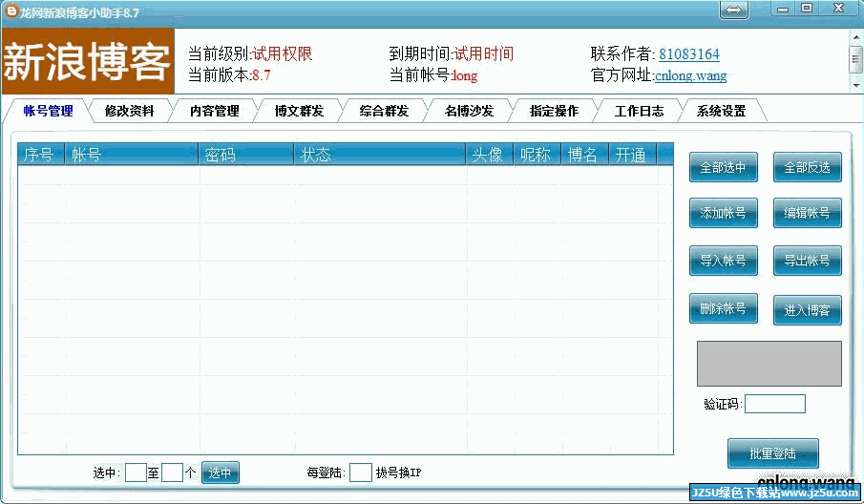Click the header scrollbar down arrow
Viewport: 864px width, 504px height.
tap(856, 85)
